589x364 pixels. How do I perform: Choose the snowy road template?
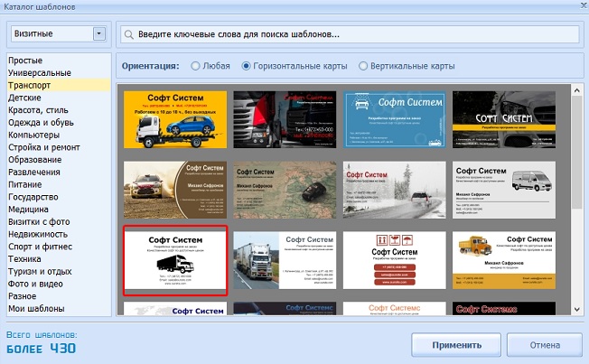(395, 190)
